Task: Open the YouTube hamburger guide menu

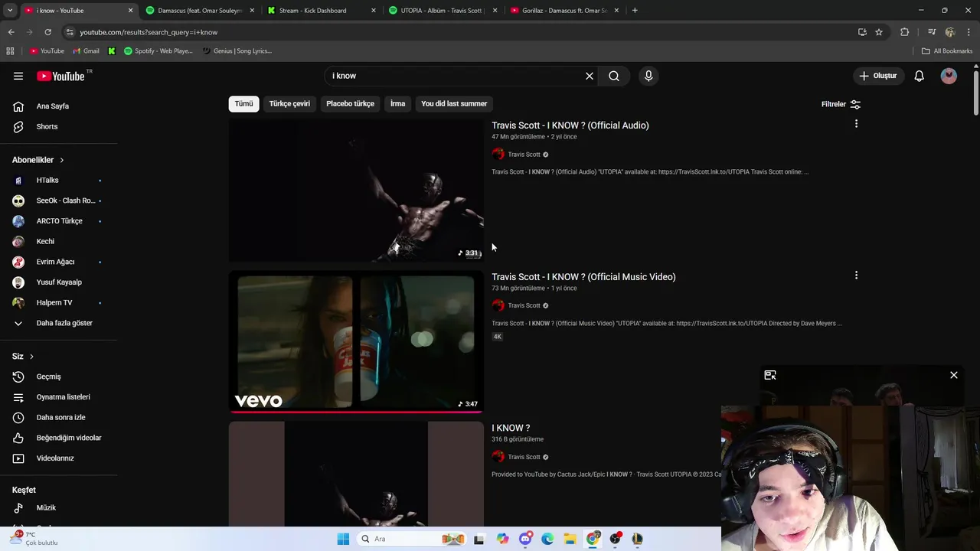Action: [x=18, y=76]
